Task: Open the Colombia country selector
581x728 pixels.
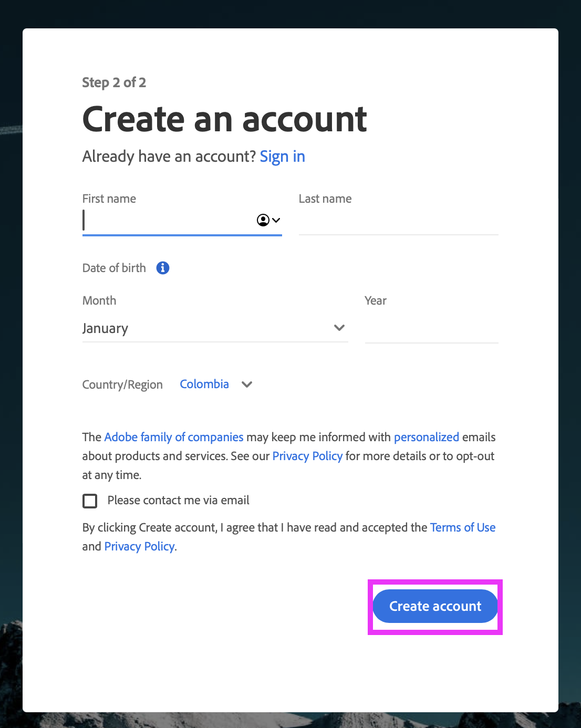Action: [204, 384]
